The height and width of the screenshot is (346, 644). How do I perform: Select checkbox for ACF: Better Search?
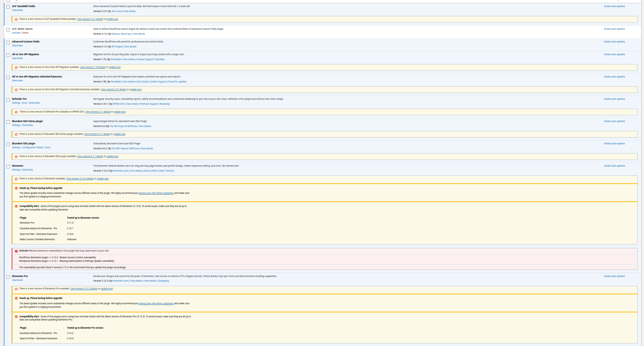pos(8,30)
